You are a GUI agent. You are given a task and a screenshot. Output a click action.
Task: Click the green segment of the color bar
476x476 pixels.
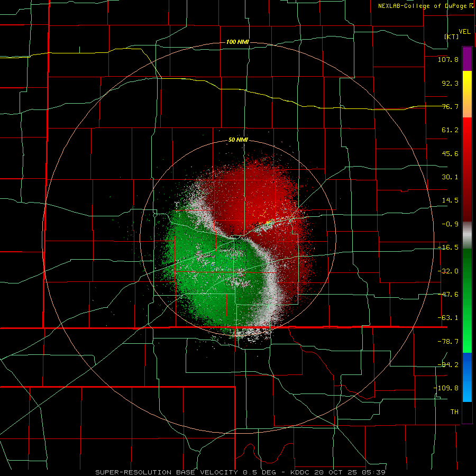tap(467, 300)
